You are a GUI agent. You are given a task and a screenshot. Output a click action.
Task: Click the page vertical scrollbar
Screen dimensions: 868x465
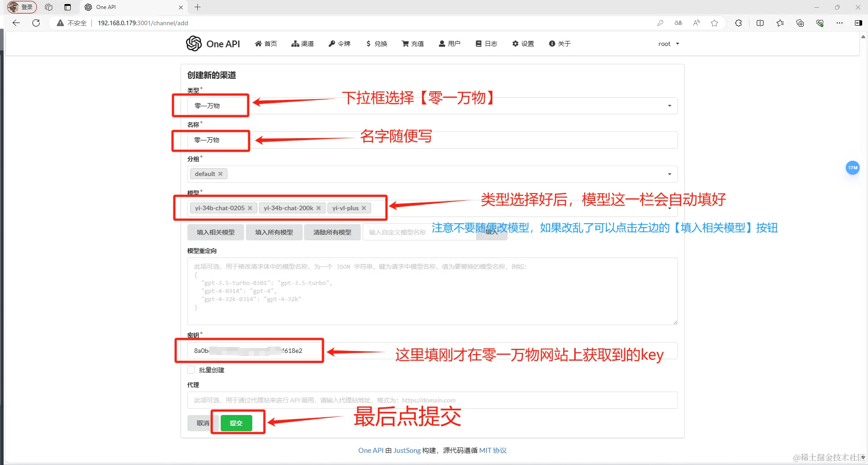pyautogui.click(x=863, y=248)
